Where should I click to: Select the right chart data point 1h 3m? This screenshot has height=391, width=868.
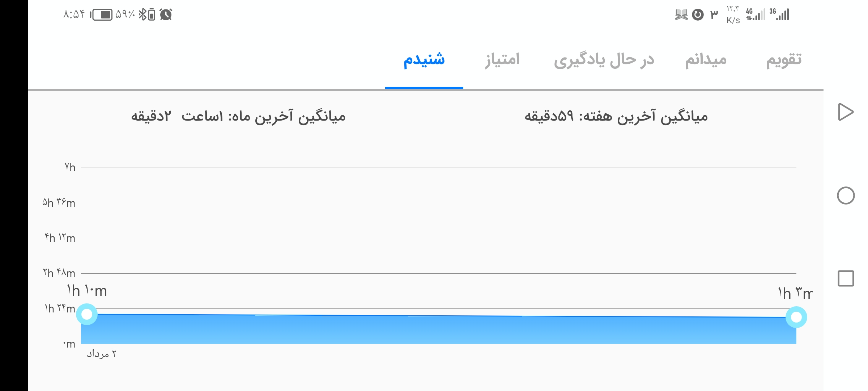tap(796, 317)
